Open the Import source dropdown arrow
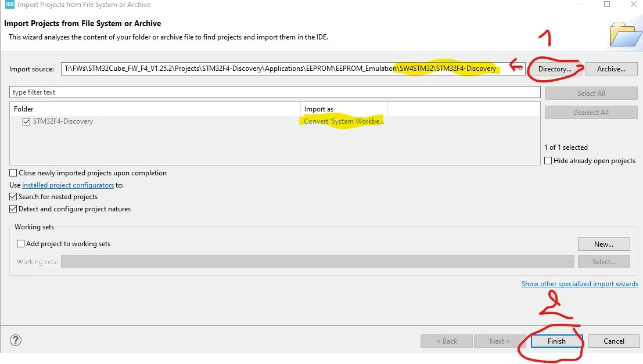This screenshot has height=364, width=643. click(520, 69)
